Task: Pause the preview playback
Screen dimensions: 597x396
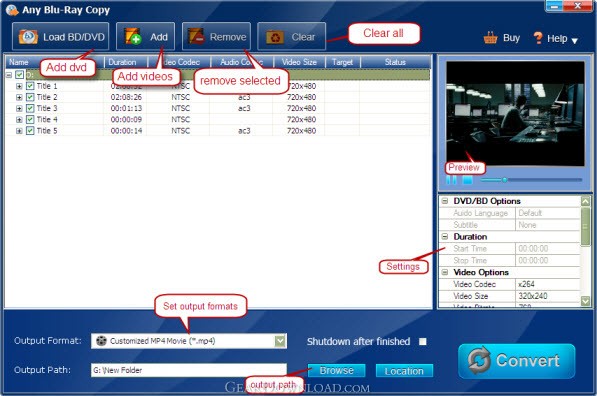Action: click(x=451, y=180)
